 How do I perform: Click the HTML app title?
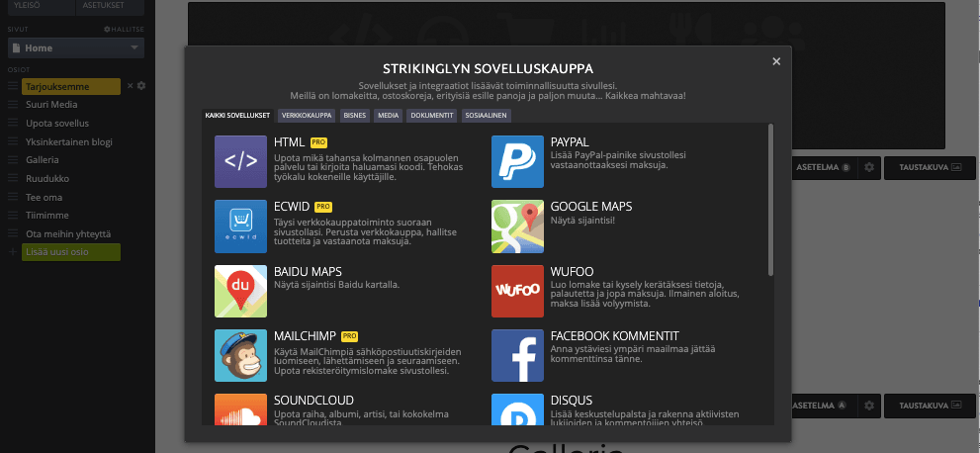pyautogui.click(x=290, y=141)
